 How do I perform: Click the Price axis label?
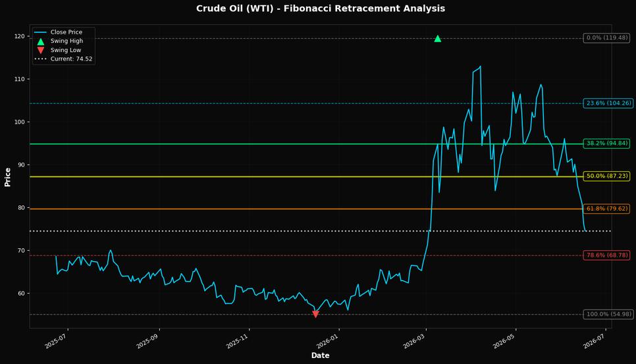8,177
